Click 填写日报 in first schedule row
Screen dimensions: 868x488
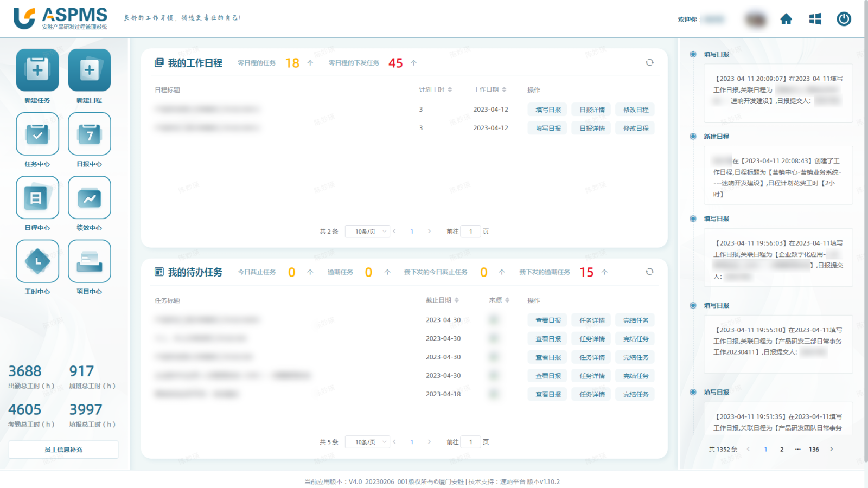(548, 110)
